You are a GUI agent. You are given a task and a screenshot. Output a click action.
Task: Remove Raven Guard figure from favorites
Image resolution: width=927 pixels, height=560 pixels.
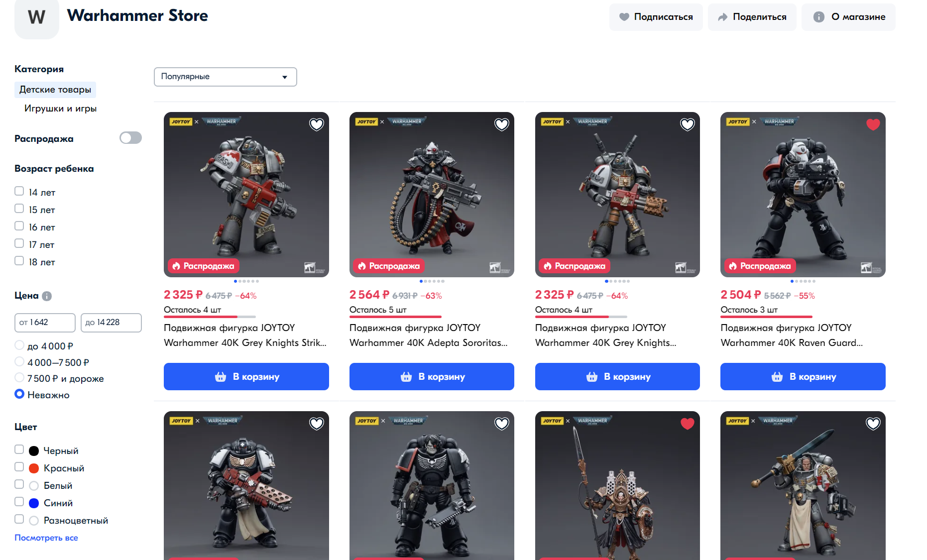(873, 124)
